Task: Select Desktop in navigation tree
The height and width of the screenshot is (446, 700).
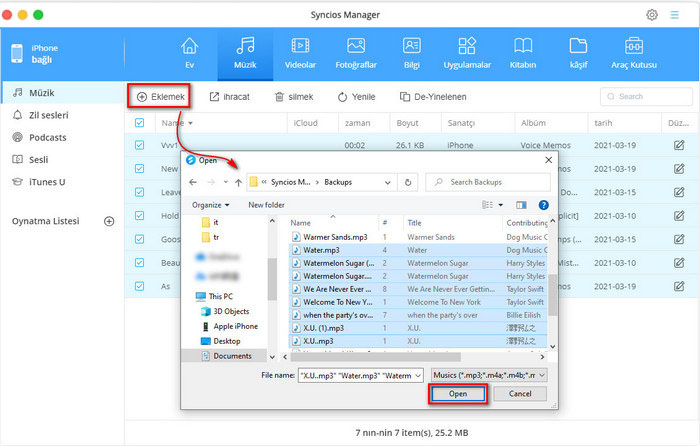Action: pyautogui.click(x=221, y=341)
